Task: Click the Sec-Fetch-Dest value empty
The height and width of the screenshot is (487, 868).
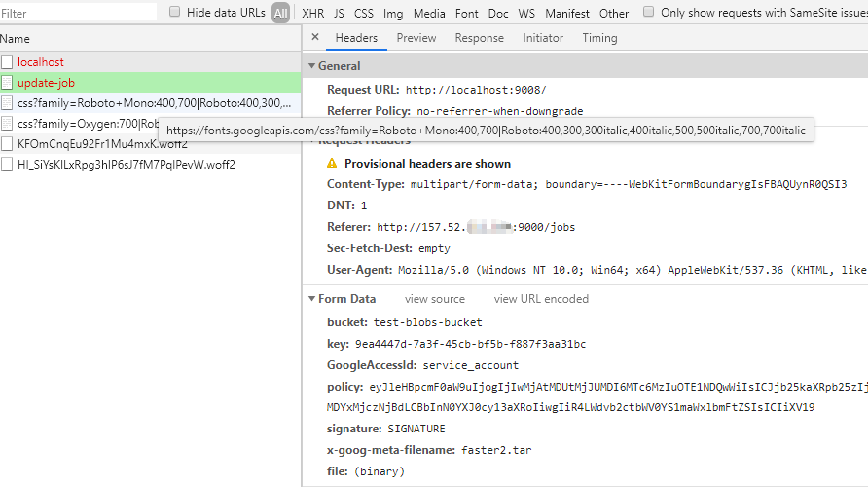Action: (x=434, y=248)
